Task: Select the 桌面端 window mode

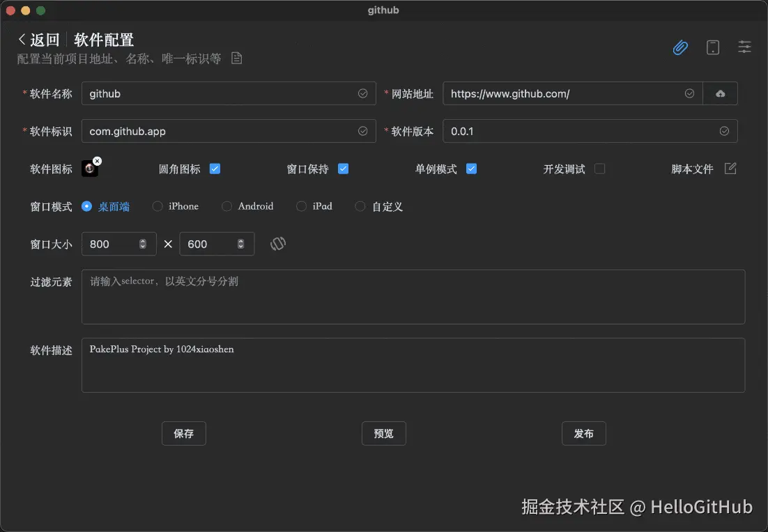Action: [x=106, y=207]
